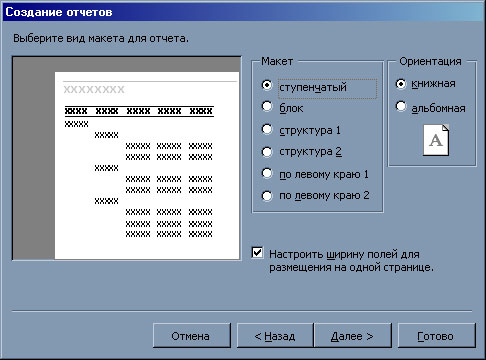Set orientation to книжная
Screen dimensions: 486x360
401,84
